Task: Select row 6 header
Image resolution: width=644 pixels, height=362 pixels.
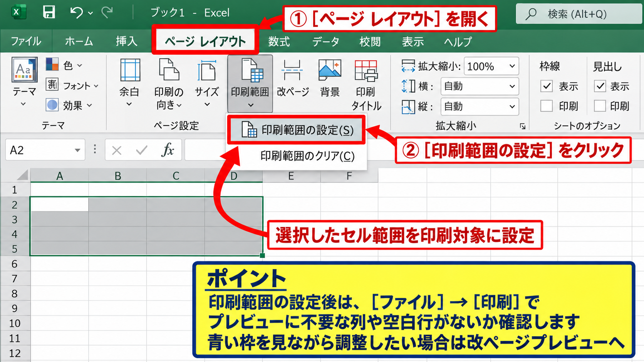Action: 15,264
